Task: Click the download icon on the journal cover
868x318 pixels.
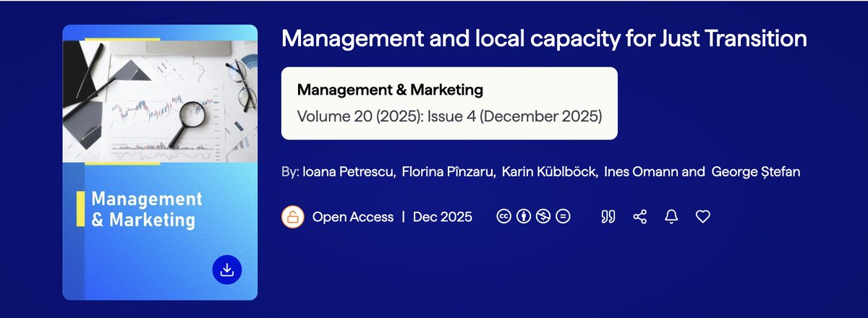Action: point(227,270)
